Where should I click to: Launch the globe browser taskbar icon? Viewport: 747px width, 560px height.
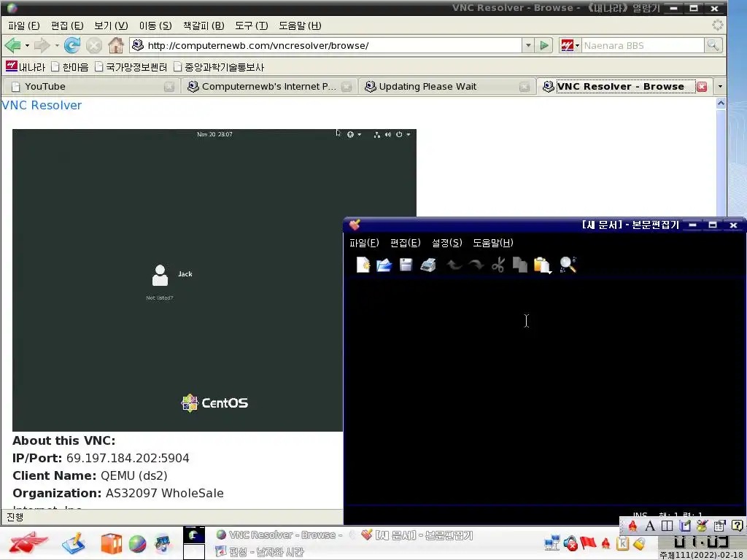click(x=137, y=544)
